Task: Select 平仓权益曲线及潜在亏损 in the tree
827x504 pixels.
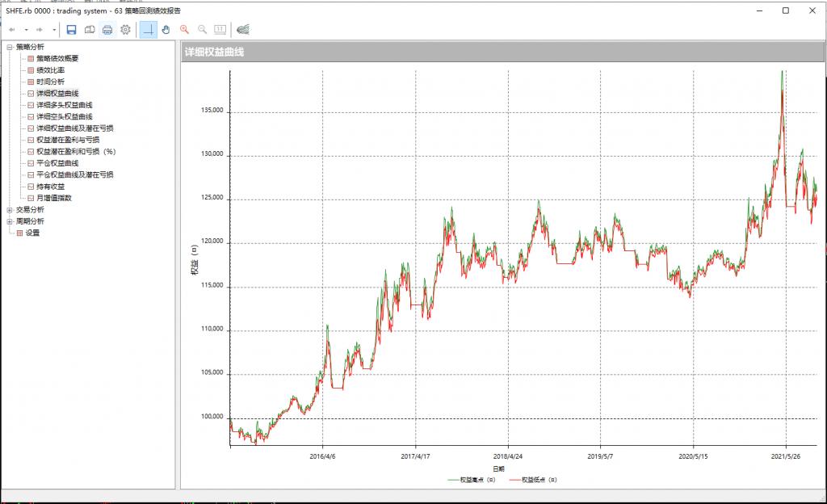Action: tap(74, 174)
